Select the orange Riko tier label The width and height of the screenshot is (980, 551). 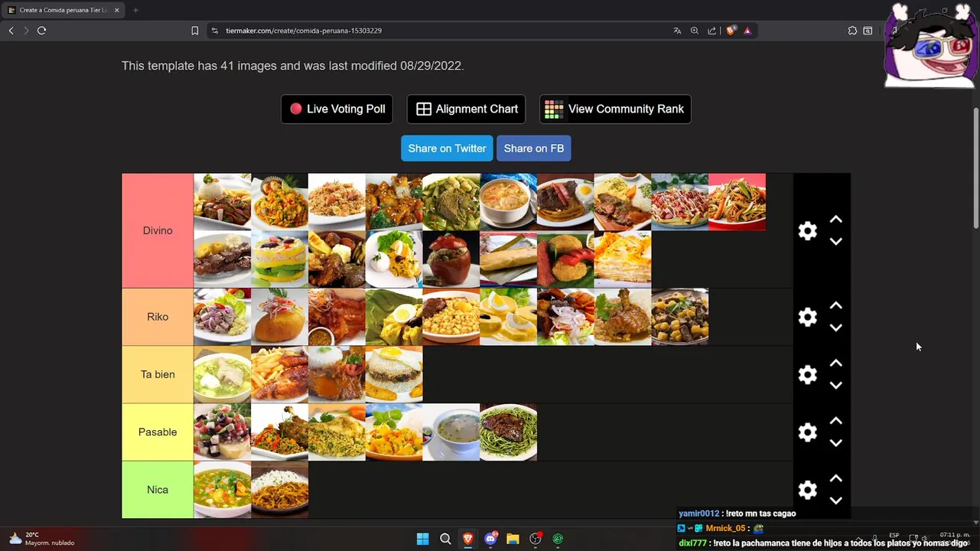pos(158,317)
